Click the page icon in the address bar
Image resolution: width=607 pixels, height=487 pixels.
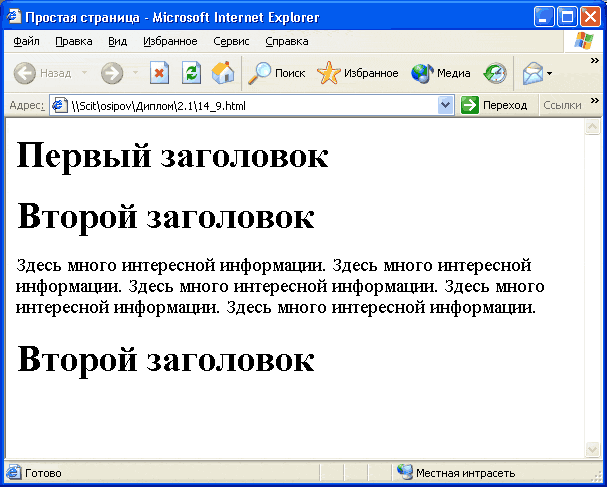(x=60, y=105)
